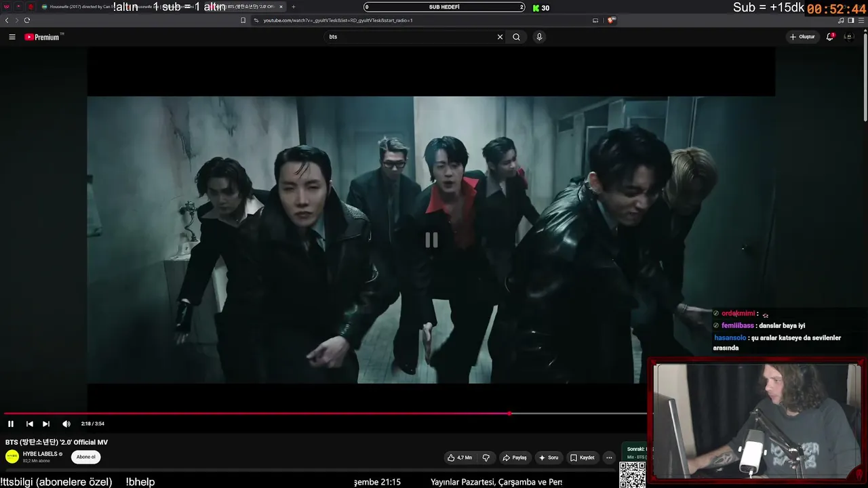Dislike the video
This screenshot has width=868, height=488.
click(486, 457)
